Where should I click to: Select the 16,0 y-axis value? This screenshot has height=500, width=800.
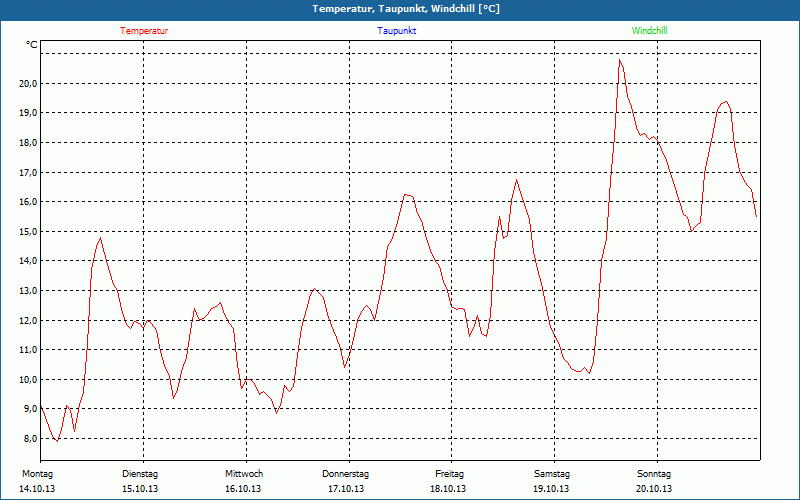pyautogui.click(x=28, y=202)
